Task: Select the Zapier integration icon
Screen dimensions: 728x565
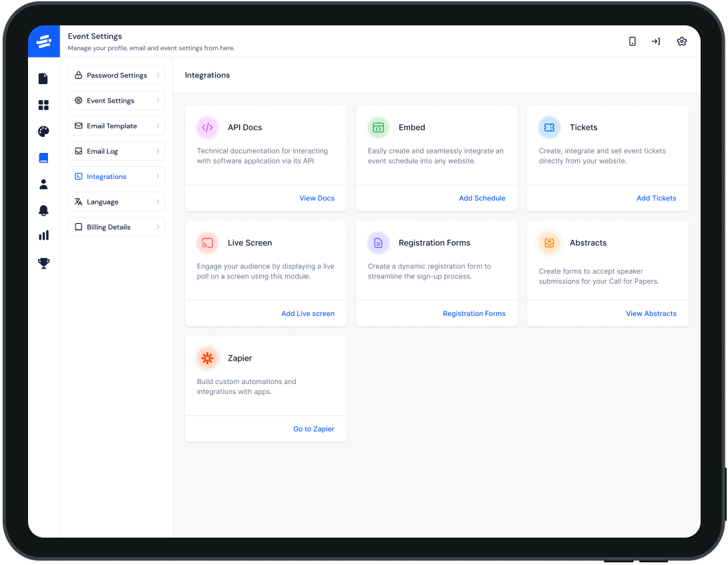Action: point(208,358)
